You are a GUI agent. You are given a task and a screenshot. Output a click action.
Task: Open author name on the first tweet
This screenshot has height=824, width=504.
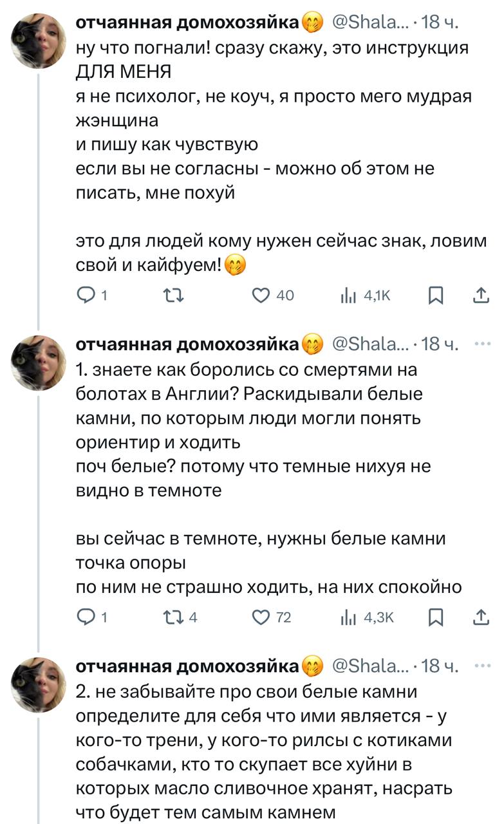coord(188,24)
